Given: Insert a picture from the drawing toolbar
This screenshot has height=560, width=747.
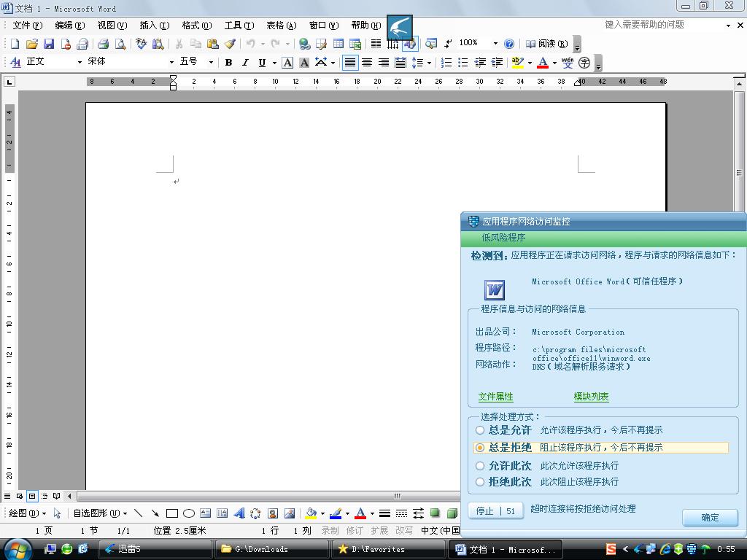Looking at the screenshot, I should [289, 513].
